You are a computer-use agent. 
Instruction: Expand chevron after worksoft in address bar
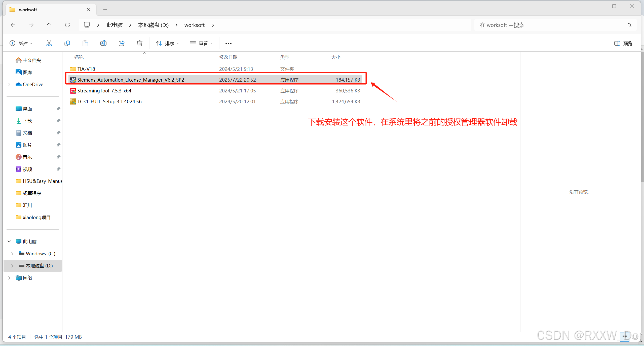pyautogui.click(x=213, y=25)
